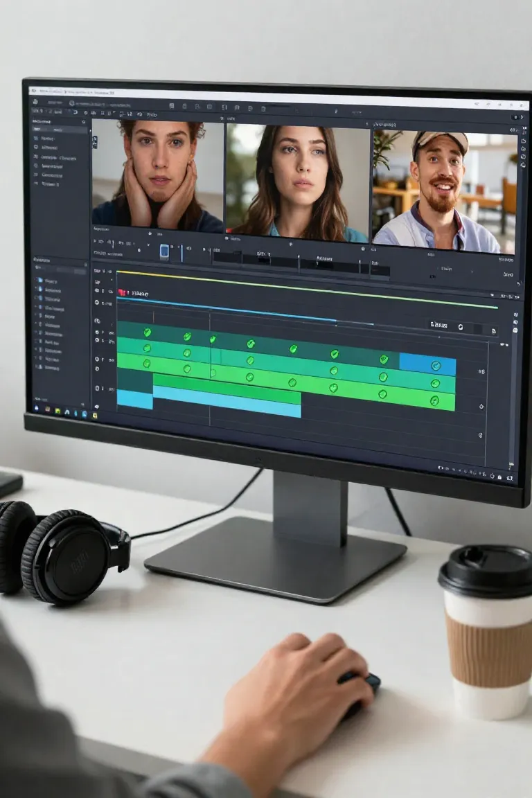Click the lowest circular icon at timeline's right edge
Screen dimensions: 532x798
[x=481, y=435]
